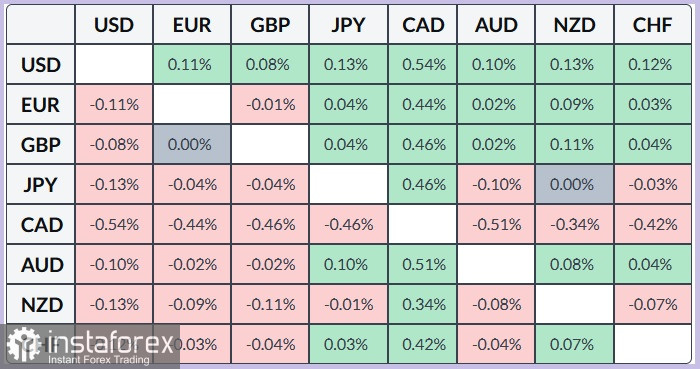Select USD row CAD cell 0.54%
Image resolution: width=700 pixels, height=369 pixels.
coord(423,64)
